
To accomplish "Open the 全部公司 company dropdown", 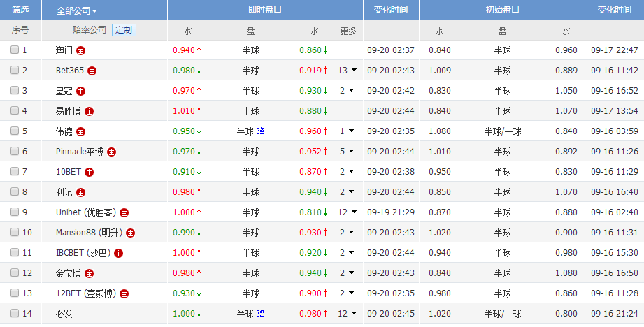I will (77, 10).
